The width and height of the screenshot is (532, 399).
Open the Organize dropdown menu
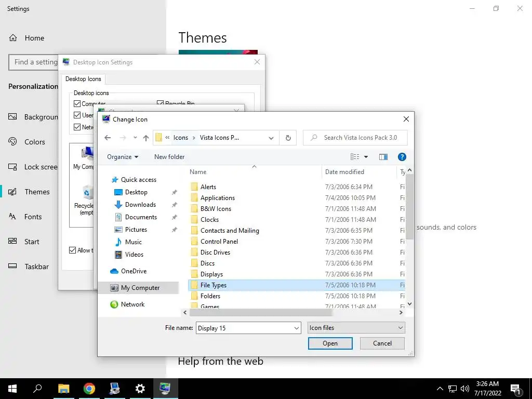click(x=123, y=157)
